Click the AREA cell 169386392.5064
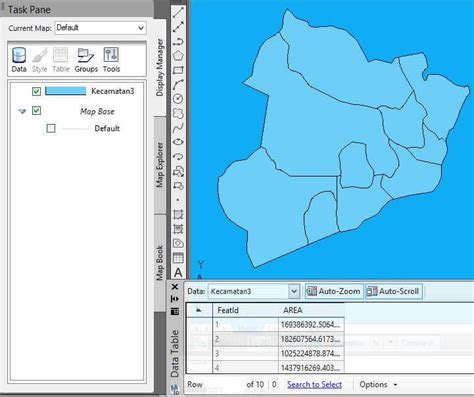The height and width of the screenshot is (397, 474). pyautogui.click(x=311, y=325)
